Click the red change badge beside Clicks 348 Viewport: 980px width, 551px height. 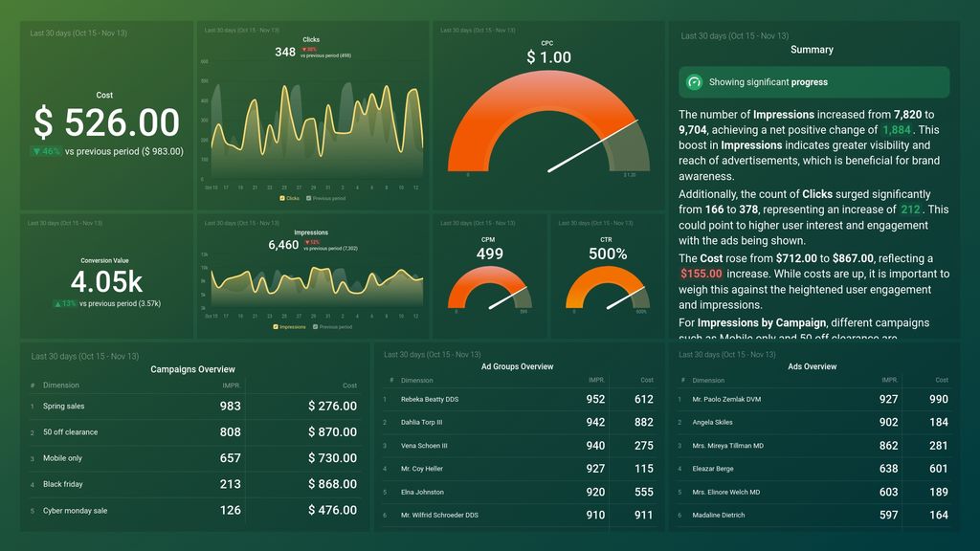309,50
